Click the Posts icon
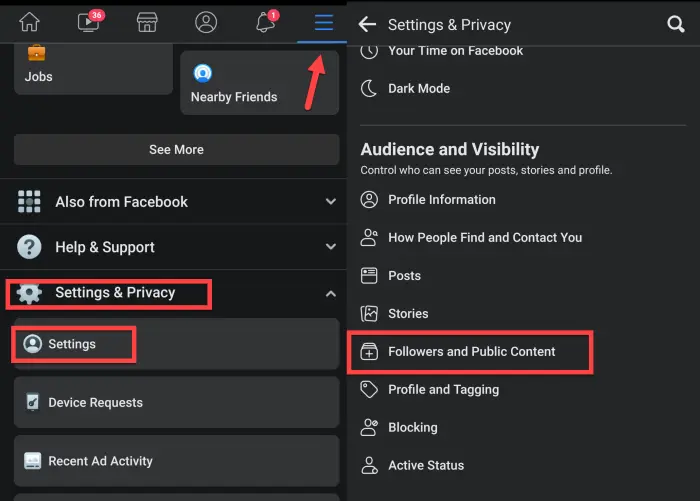 (369, 276)
